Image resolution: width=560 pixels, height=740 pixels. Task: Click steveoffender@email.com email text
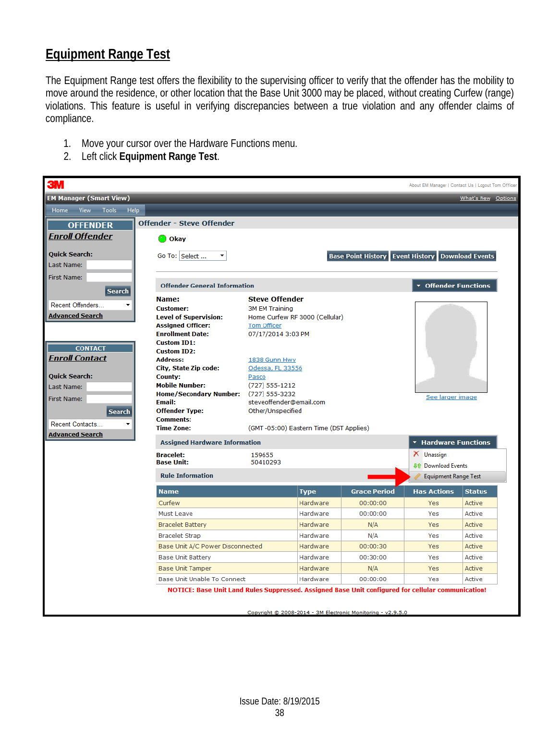click(287, 402)
